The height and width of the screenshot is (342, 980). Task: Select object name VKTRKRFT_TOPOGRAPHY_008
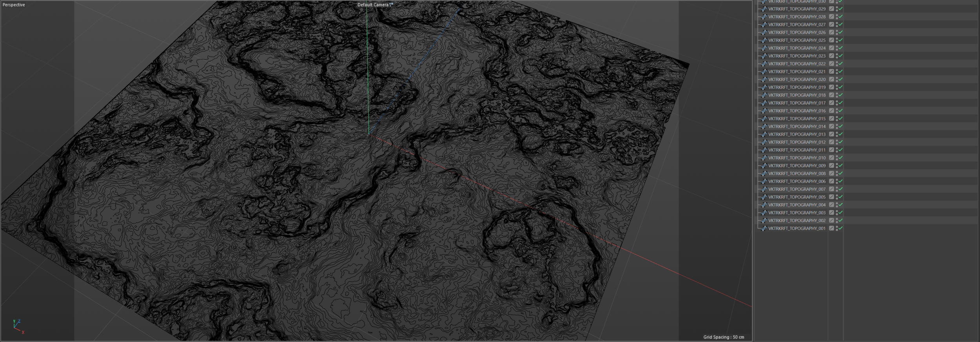(797, 174)
